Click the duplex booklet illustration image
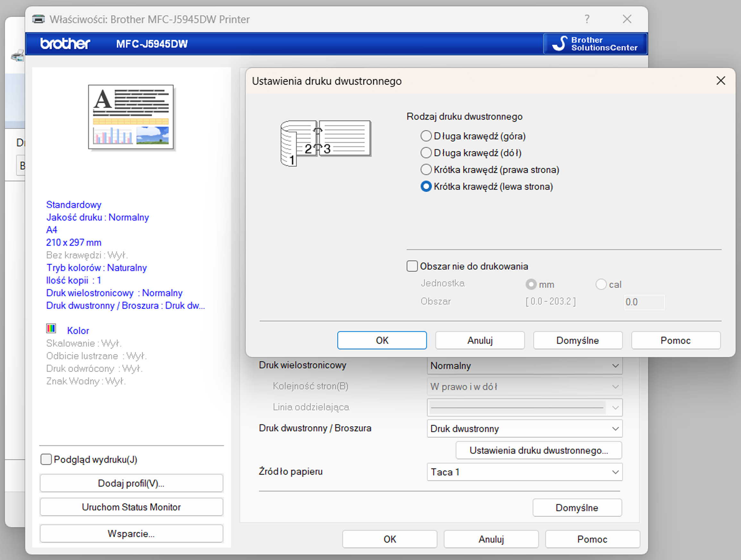Screen dimensions: 741x560 pyautogui.click(x=325, y=143)
